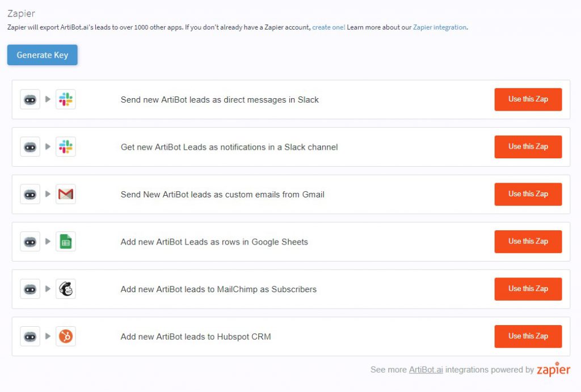Use this Zap for Gmail custom emails
The width and height of the screenshot is (581, 392).
click(x=528, y=194)
